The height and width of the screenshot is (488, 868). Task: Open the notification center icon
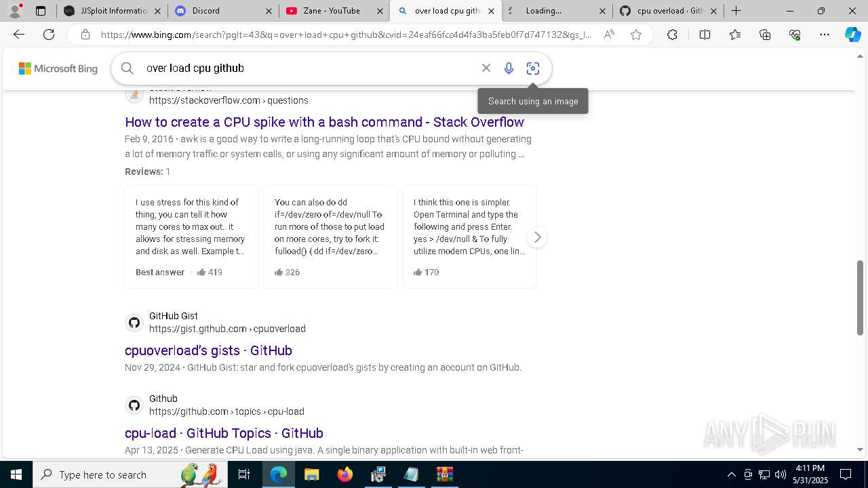pyautogui.click(x=846, y=474)
